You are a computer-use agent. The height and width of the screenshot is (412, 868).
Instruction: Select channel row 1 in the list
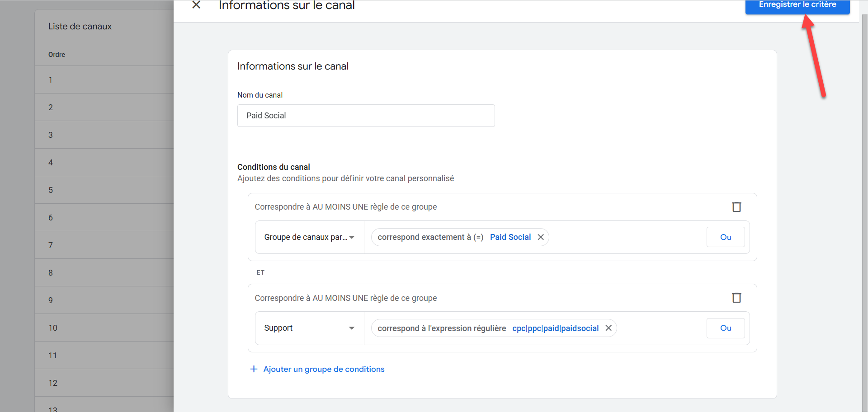[x=104, y=80]
